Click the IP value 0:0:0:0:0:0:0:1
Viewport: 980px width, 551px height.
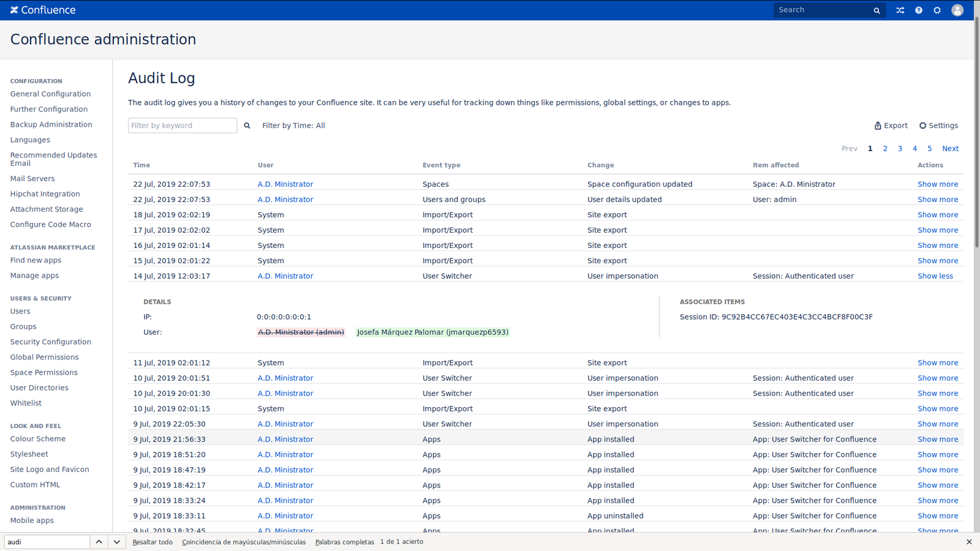click(284, 317)
